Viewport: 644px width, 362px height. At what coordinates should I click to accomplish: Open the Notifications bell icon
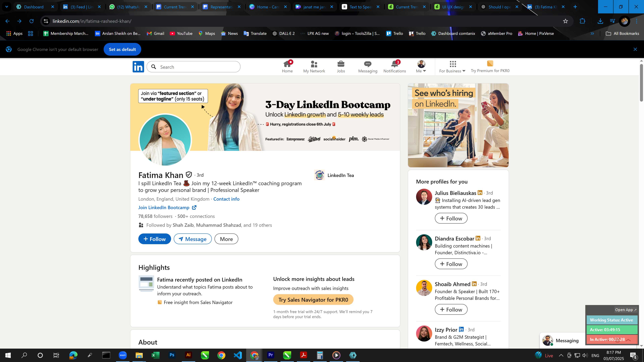394,67
